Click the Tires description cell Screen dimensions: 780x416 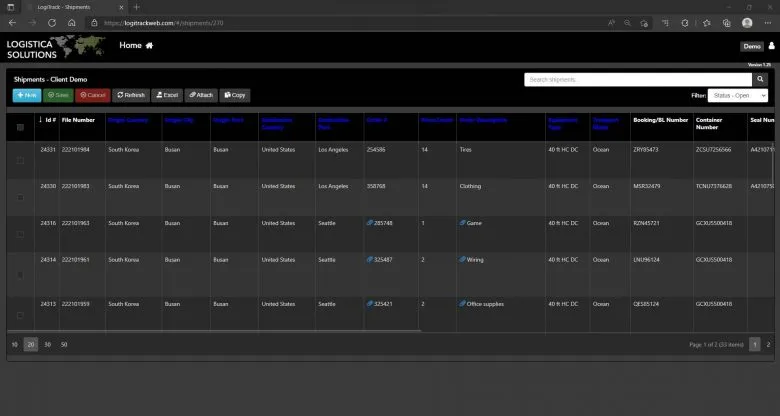466,149
